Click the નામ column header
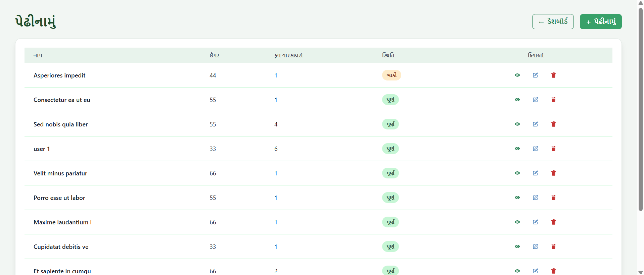Screen dimensions: 644x275 click(38, 55)
